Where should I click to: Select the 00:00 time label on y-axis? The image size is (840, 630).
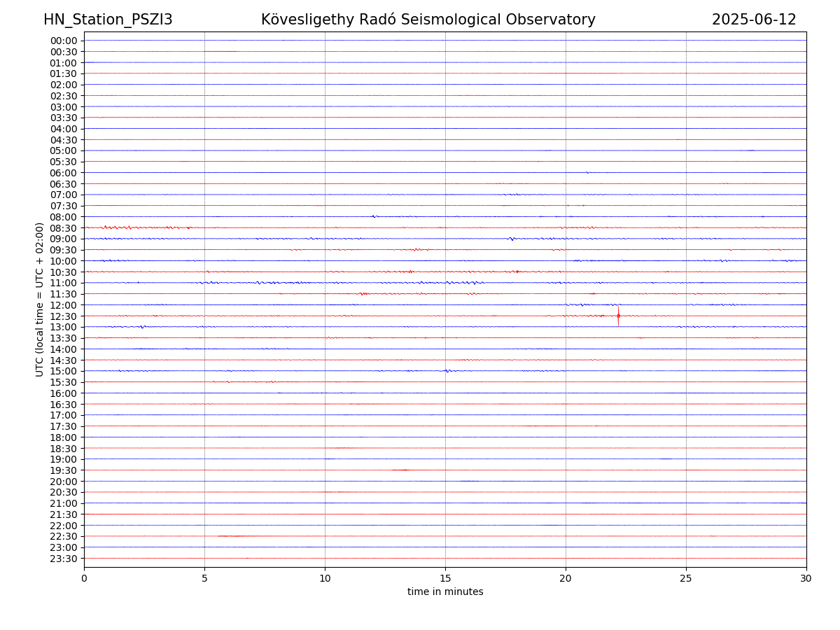click(63, 41)
